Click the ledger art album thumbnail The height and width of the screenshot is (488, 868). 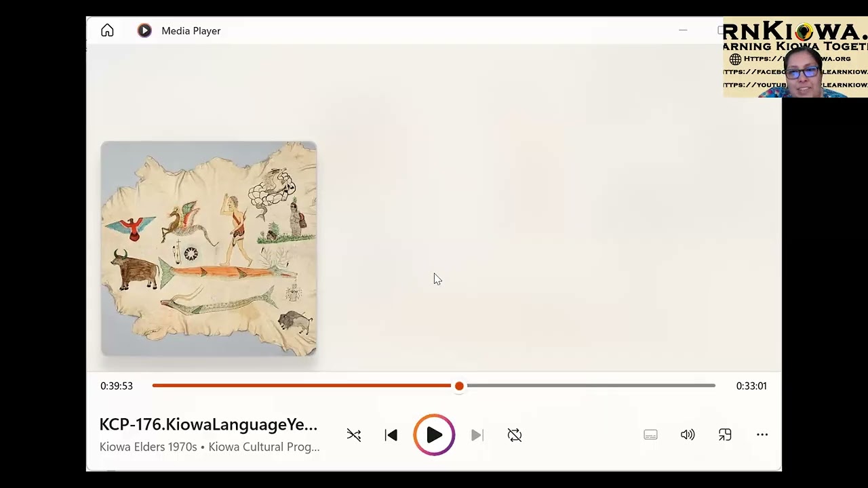209,249
